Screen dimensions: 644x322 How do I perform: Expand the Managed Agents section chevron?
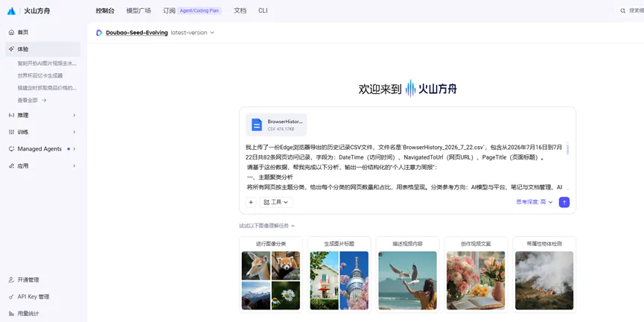tap(74, 149)
